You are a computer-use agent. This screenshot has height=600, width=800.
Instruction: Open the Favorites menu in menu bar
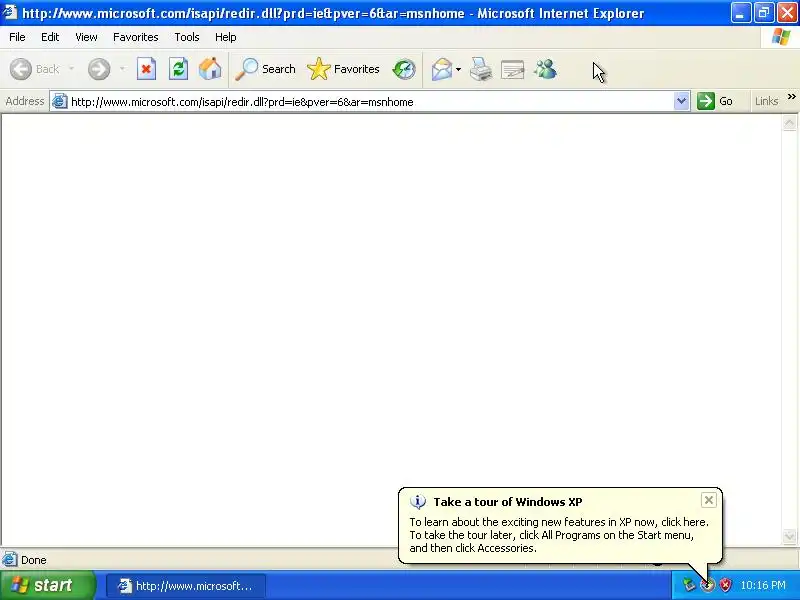136,37
